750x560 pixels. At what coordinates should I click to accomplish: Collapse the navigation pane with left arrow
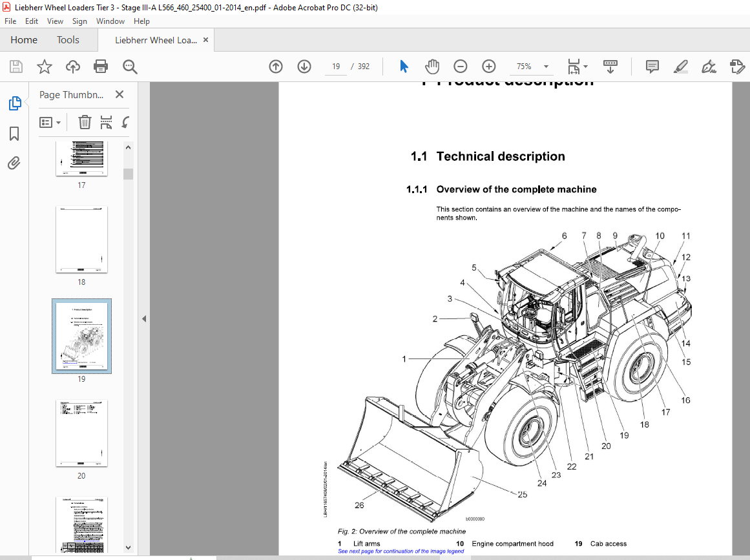(144, 318)
